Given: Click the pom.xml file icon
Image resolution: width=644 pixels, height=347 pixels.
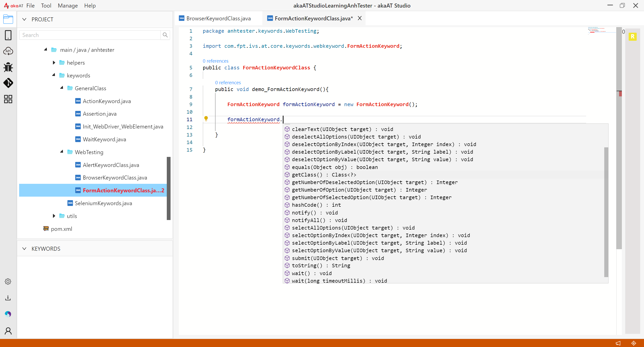Looking at the screenshot, I should (x=46, y=229).
